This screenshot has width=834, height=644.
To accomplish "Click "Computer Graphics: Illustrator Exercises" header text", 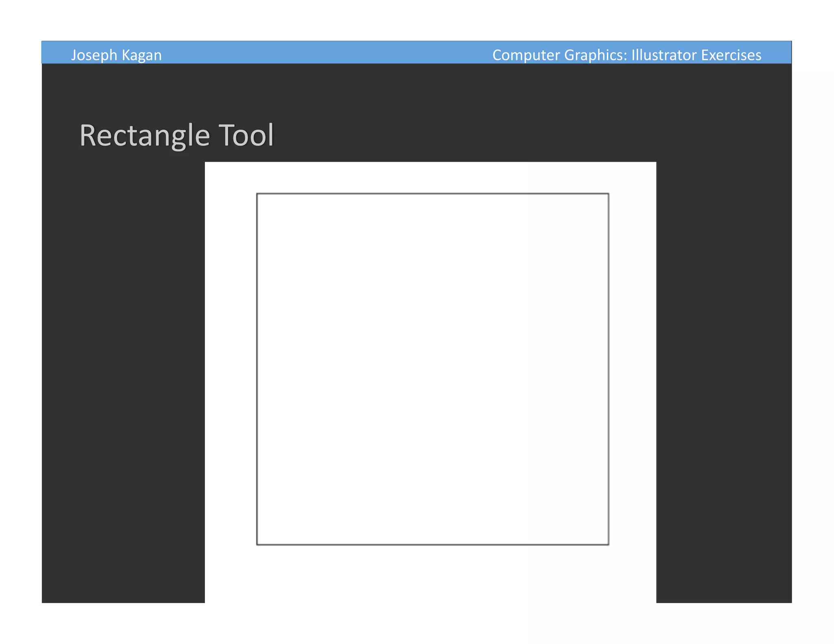I will click(x=626, y=55).
